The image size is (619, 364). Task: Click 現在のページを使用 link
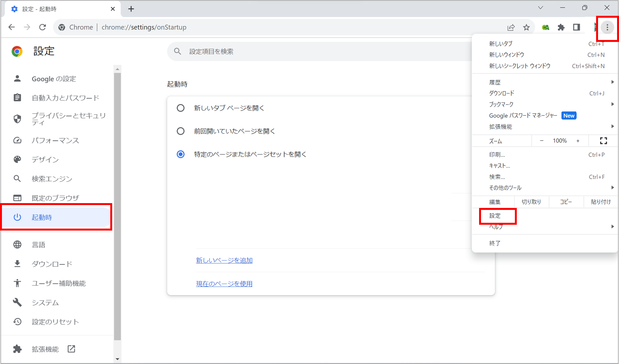[224, 284]
